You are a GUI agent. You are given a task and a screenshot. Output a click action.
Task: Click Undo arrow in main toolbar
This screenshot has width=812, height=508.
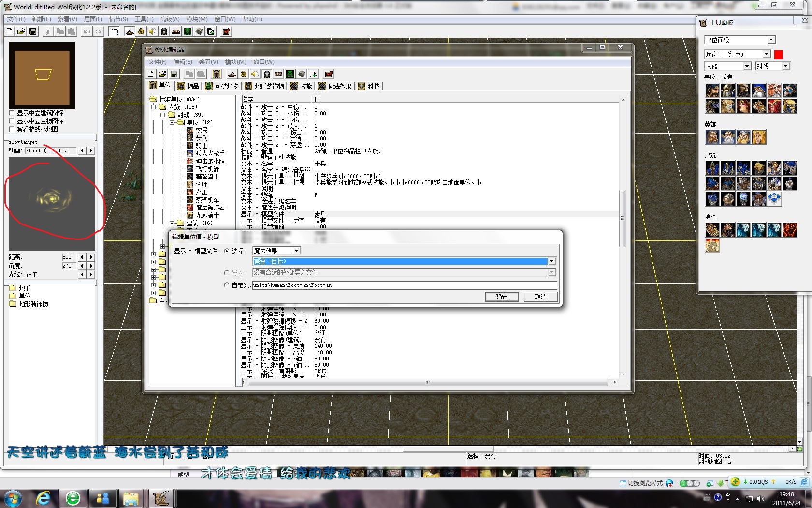87,31
